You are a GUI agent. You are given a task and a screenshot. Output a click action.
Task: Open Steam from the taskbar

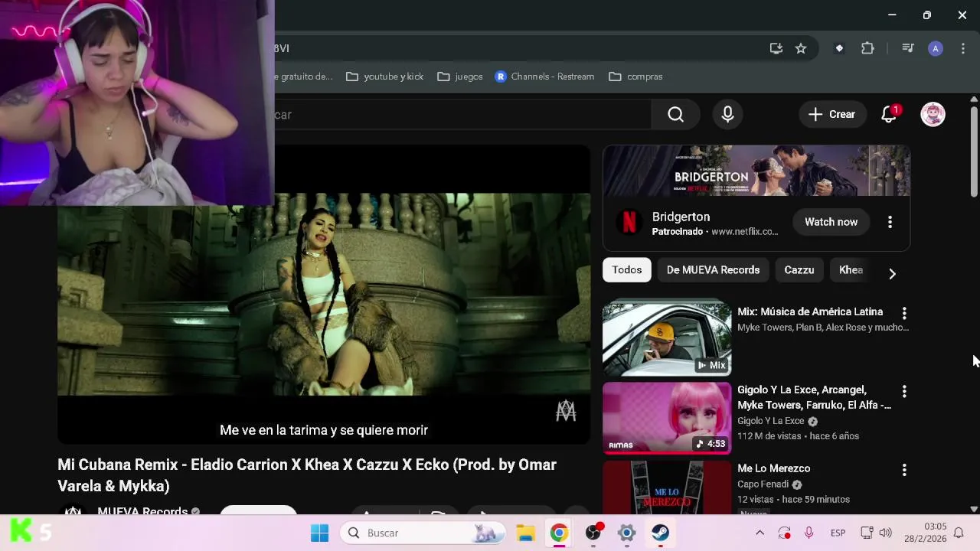pyautogui.click(x=661, y=533)
